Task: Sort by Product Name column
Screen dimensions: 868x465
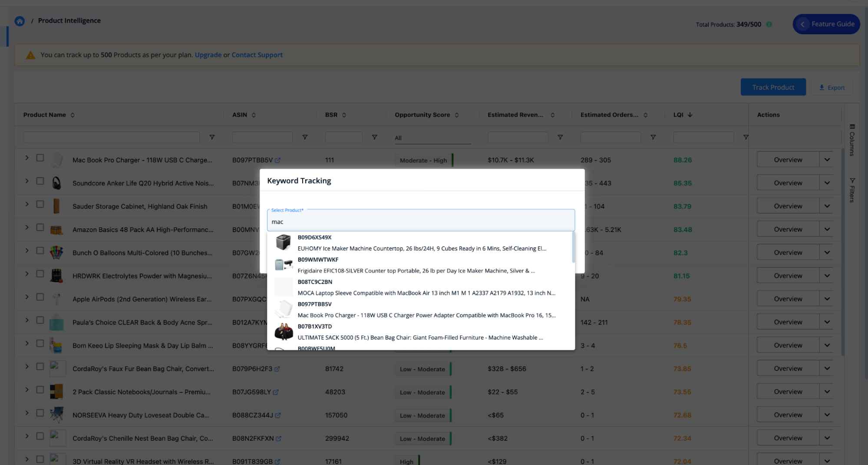Action: point(73,115)
